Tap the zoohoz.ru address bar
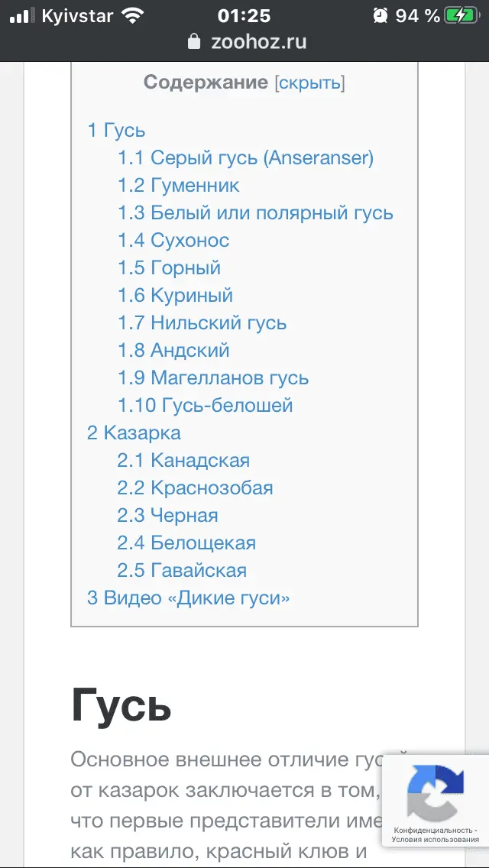 [258, 42]
